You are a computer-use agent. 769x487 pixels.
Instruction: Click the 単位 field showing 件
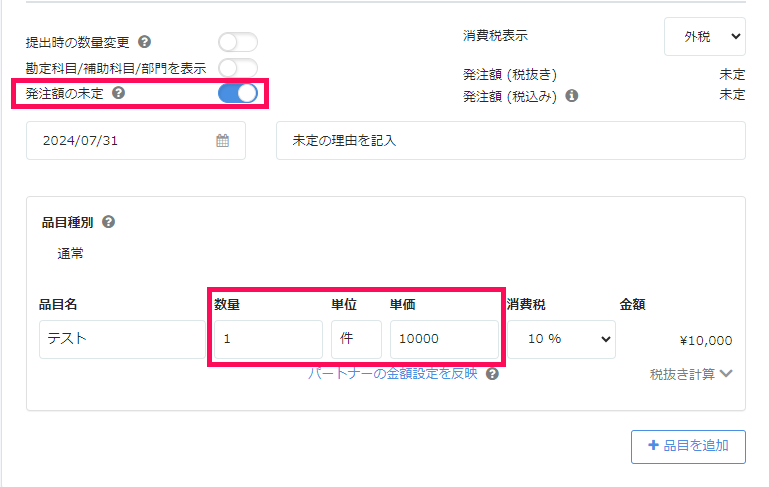tap(356, 339)
